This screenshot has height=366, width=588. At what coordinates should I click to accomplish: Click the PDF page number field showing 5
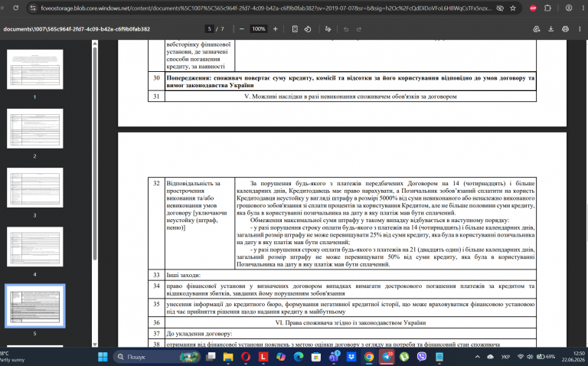click(x=209, y=29)
